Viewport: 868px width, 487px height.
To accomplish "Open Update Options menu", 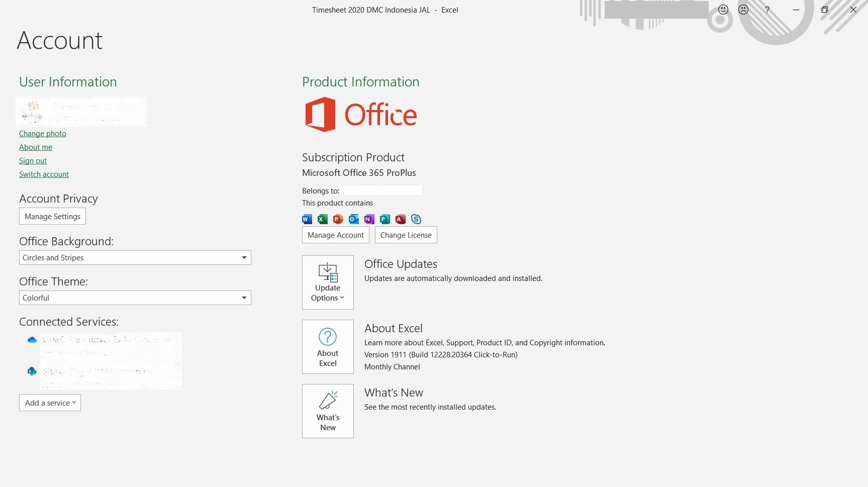I will pos(328,282).
